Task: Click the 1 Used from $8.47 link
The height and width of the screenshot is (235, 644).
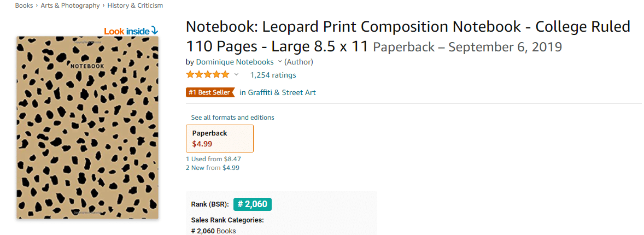Action: pyautogui.click(x=213, y=158)
